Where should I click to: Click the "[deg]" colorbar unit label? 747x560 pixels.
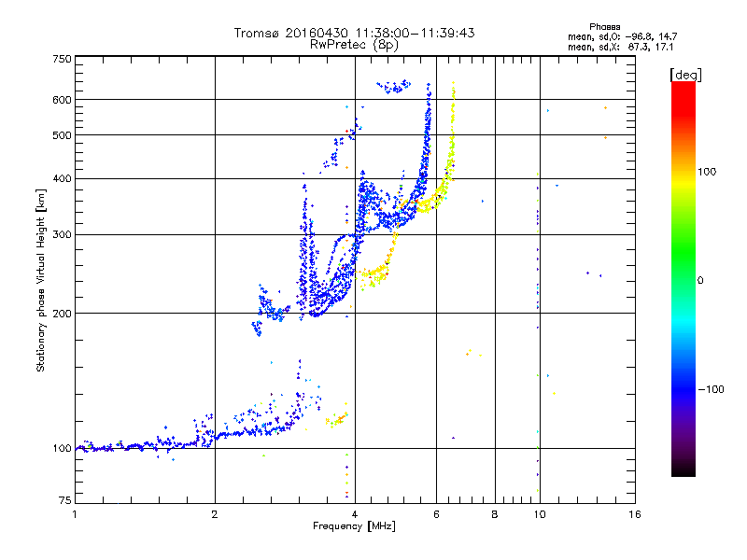pyautogui.click(x=685, y=75)
